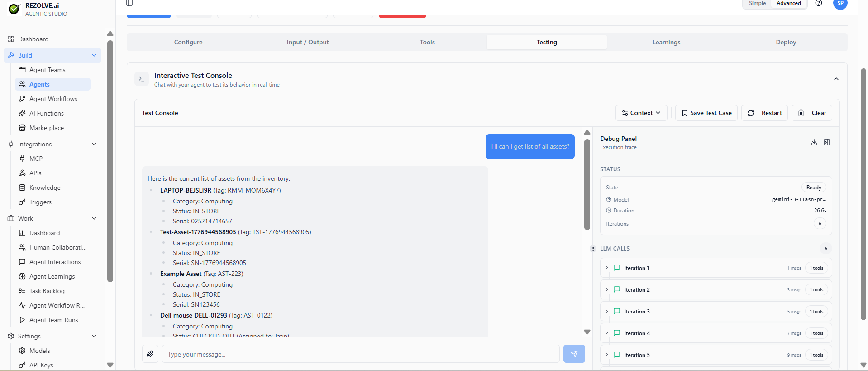The image size is (868, 371).
Task: Expand Iteration 2 LLM call
Action: coord(716,290)
